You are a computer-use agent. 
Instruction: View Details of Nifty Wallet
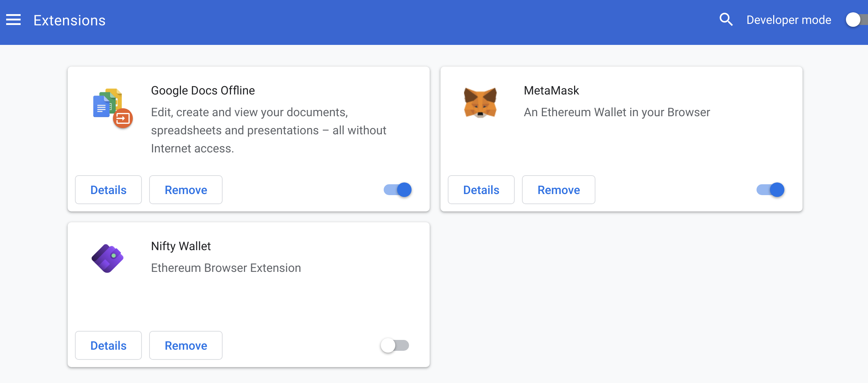tap(108, 345)
